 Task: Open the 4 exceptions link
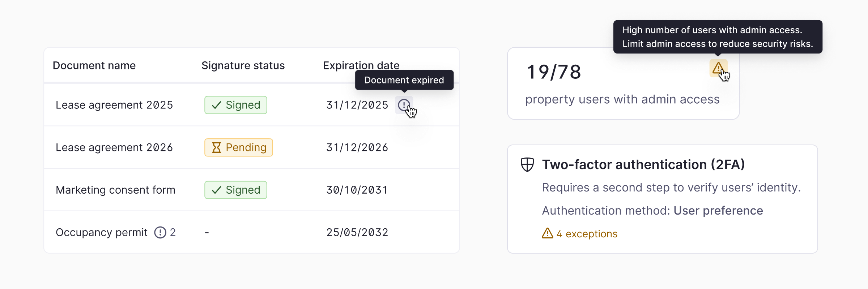(x=587, y=234)
